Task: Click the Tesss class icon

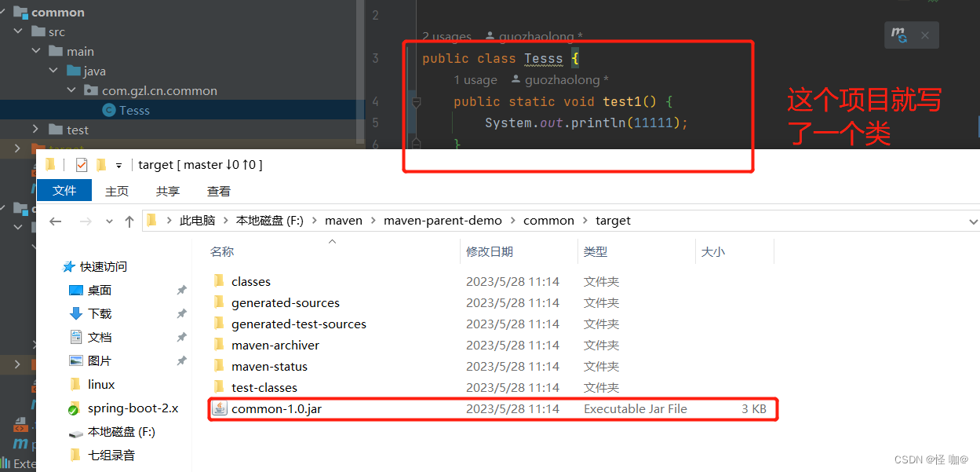Action: pos(108,111)
